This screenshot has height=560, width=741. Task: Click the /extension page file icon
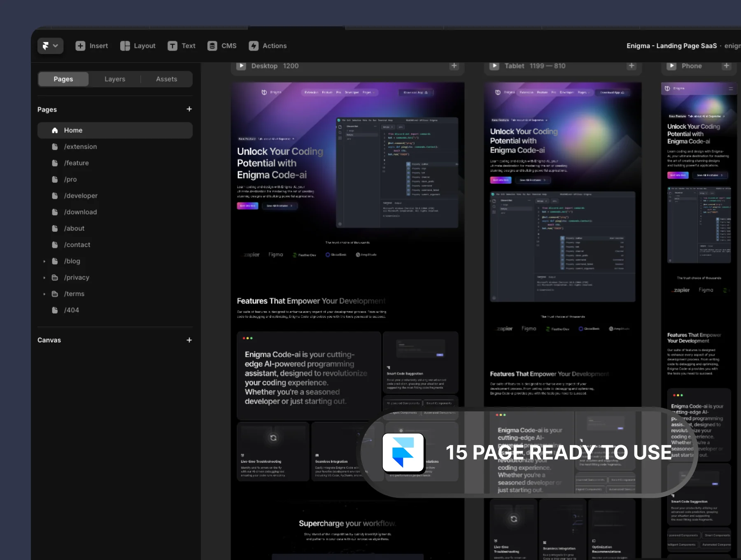coord(55,147)
